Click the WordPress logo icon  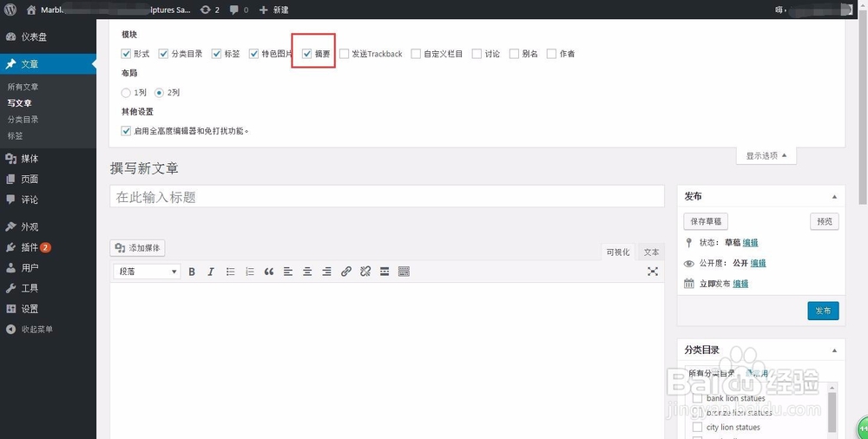(x=10, y=10)
